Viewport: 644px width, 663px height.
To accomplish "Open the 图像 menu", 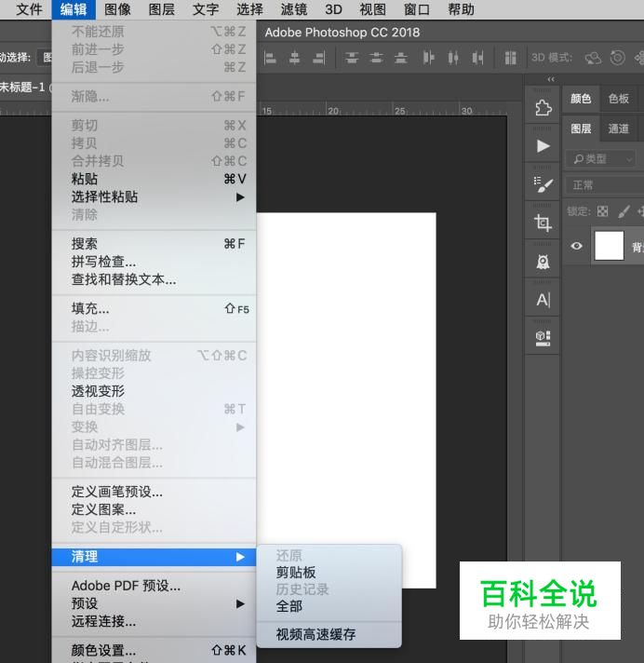I will pos(117,9).
